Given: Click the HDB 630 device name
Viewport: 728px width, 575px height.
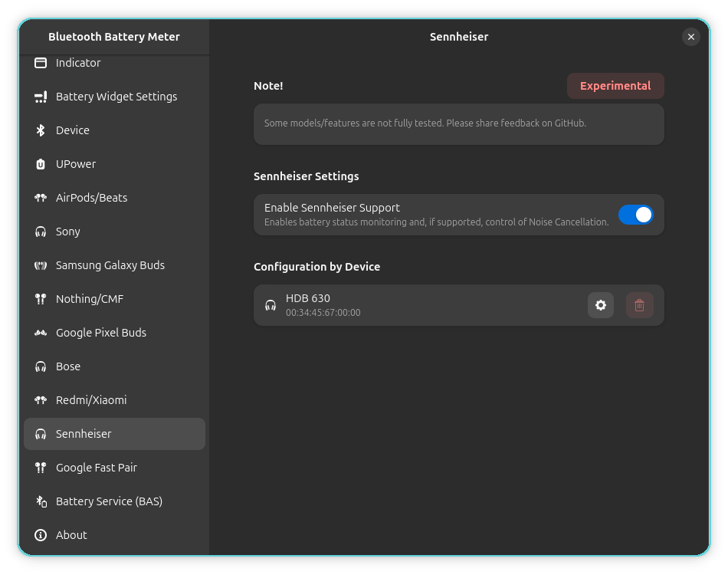Looking at the screenshot, I should [x=308, y=298].
